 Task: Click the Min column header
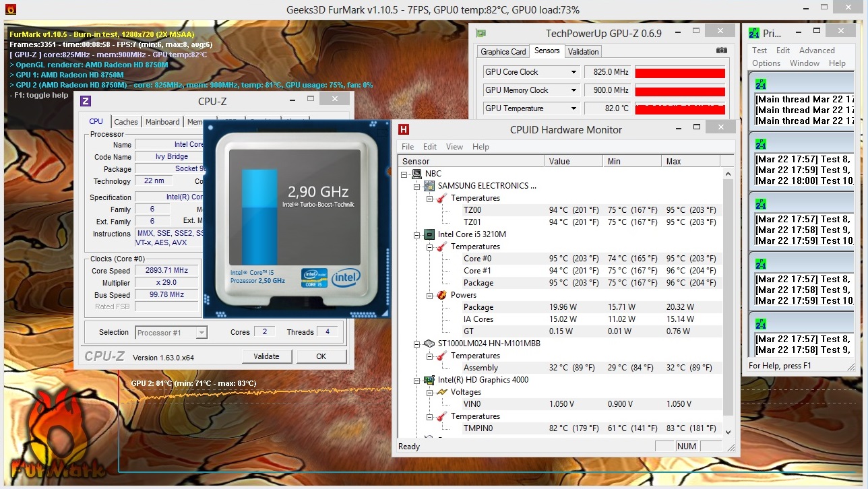(x=632, y=161)
